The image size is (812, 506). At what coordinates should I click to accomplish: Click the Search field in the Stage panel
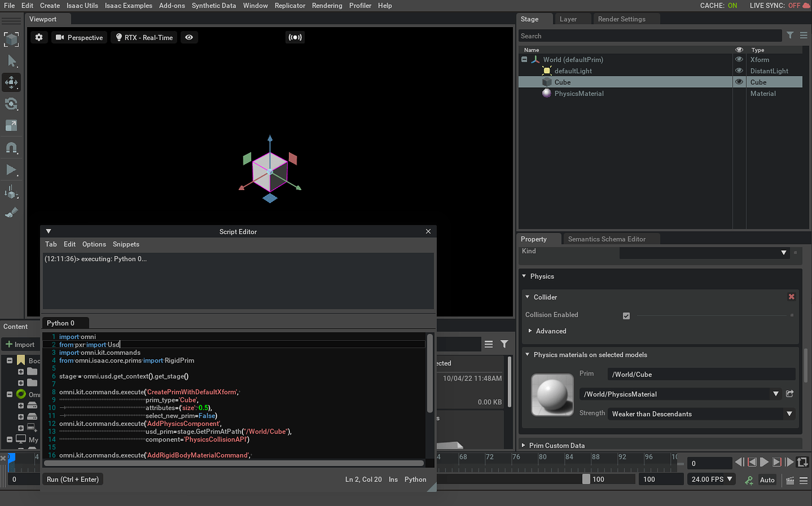point(647,35)
